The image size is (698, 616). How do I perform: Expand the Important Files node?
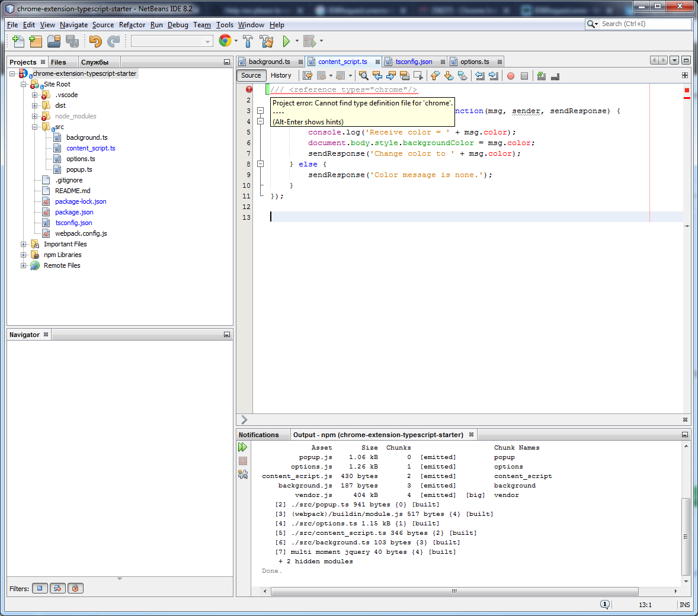point(24,245)
